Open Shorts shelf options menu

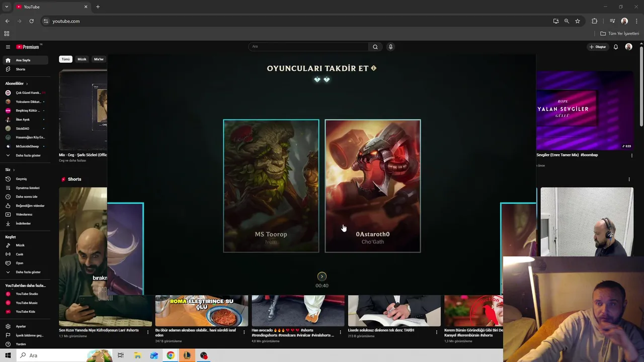629,179
